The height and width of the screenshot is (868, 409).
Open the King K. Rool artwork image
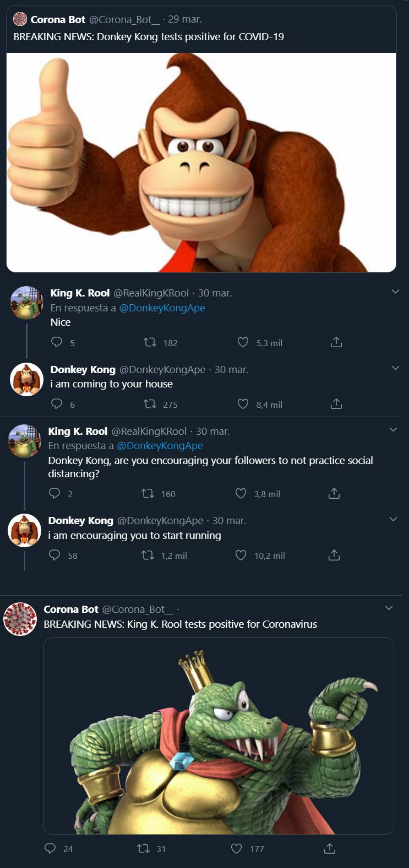pos(219,735)
